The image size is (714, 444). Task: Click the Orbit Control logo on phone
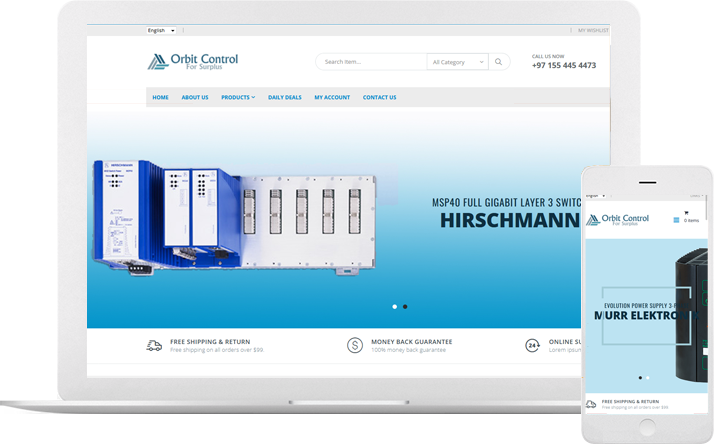pyautogui.click(x=617, y=220)
